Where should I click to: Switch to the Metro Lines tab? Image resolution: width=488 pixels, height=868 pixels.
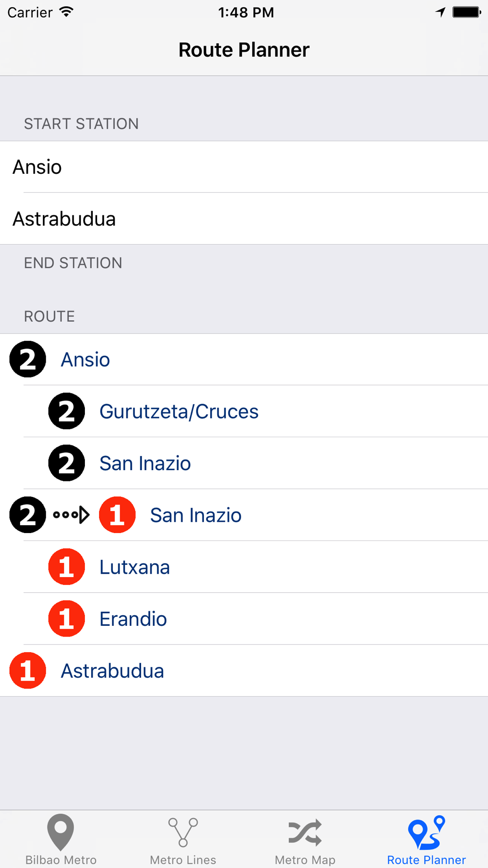coord(183,840)
